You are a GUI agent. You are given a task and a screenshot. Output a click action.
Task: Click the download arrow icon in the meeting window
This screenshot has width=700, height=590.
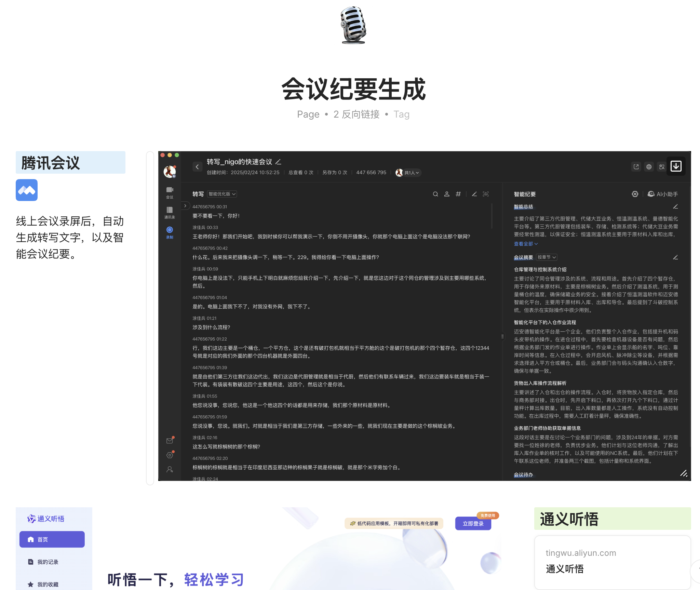[676, 166]
